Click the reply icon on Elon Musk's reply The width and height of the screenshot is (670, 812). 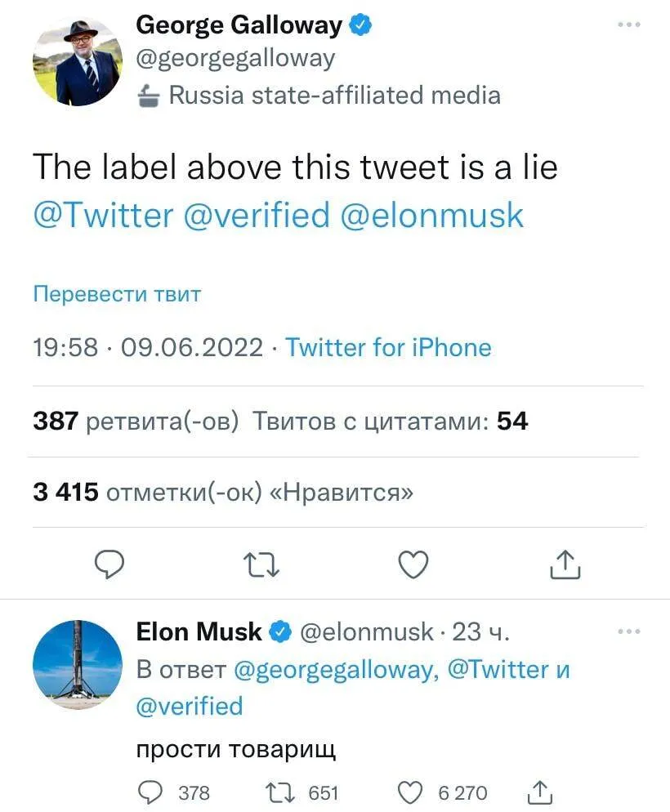149,792
